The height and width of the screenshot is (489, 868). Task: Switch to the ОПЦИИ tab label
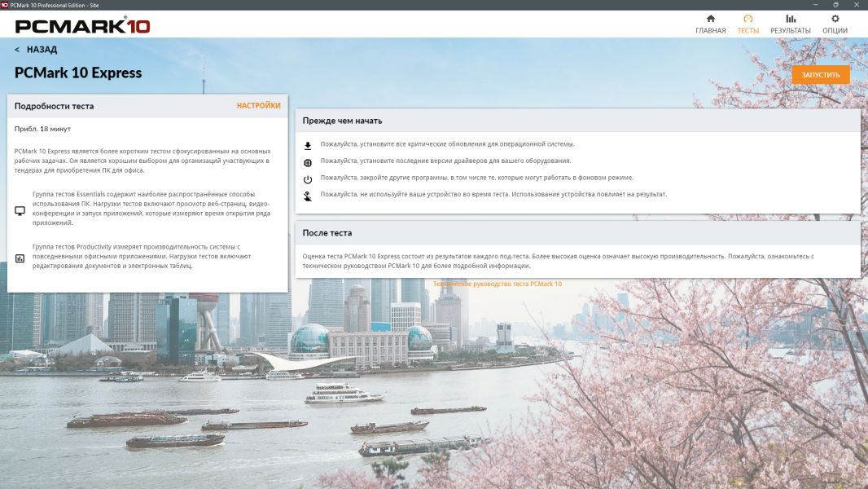click(x=835, y=31)
